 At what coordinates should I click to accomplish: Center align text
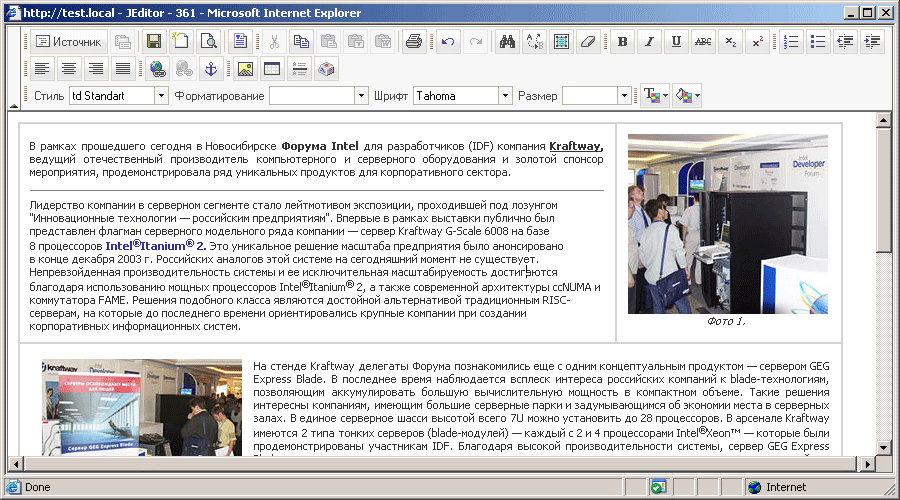pos(69,69)
